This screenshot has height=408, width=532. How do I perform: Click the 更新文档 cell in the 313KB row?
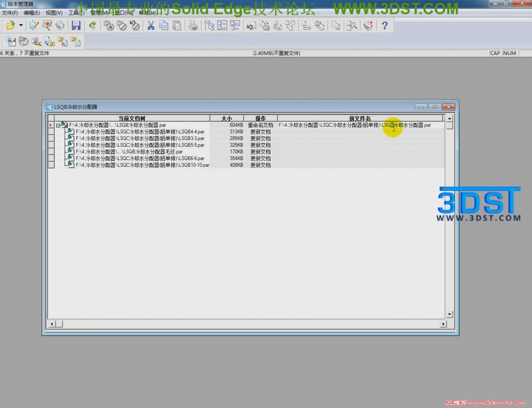[260, 132]
